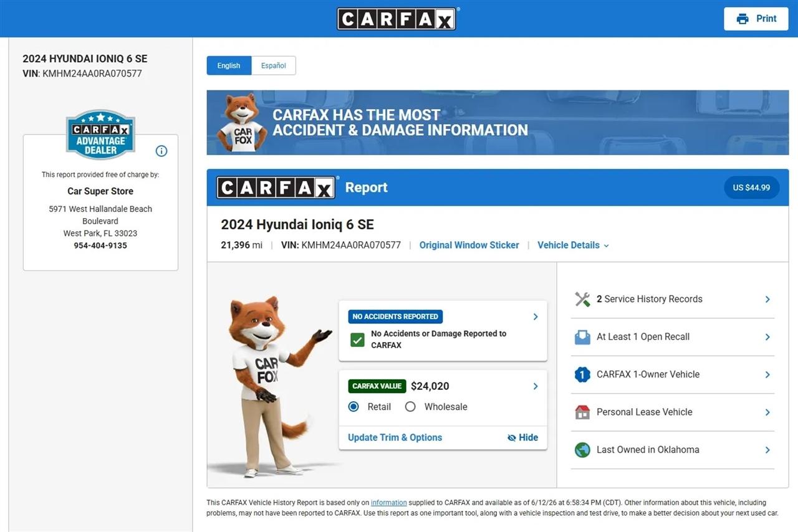Expand the Personal Lease Vehicle arrow
798x532 pixels.
pyautogui.click(x=767, y=412)
